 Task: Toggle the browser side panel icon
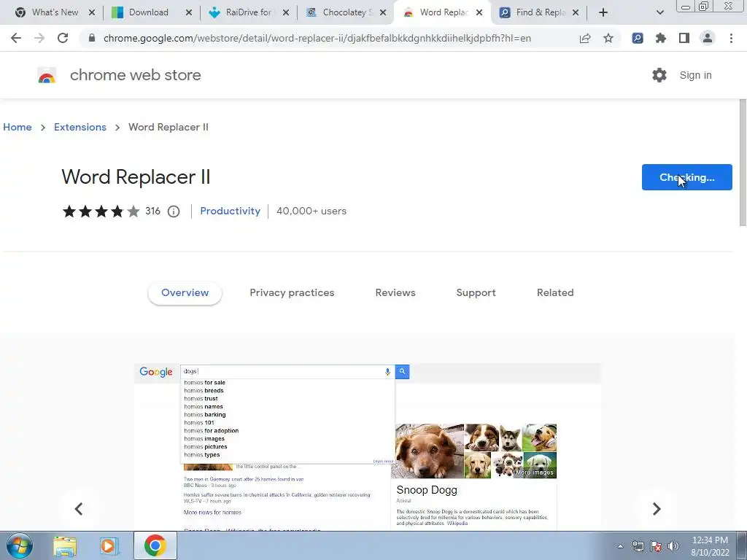point(684,38)
